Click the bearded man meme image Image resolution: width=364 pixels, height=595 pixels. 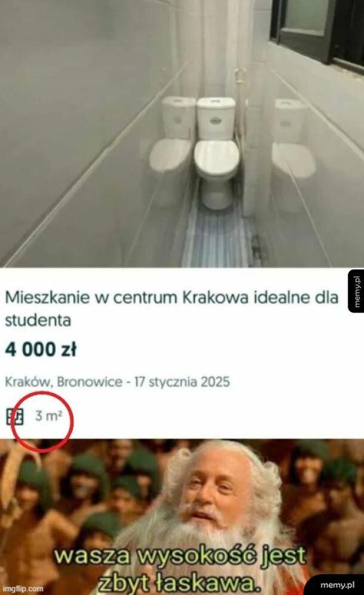(x=182, y=517)
